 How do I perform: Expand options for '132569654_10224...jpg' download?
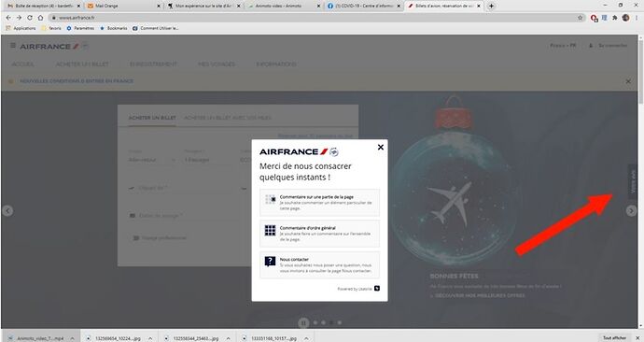[150, 338]
